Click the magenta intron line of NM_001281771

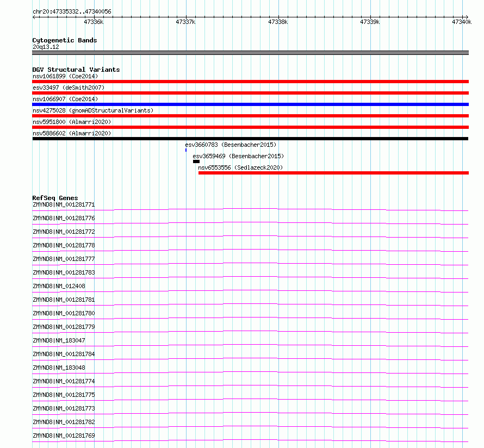pyautogui.click(x=250, y=209)
